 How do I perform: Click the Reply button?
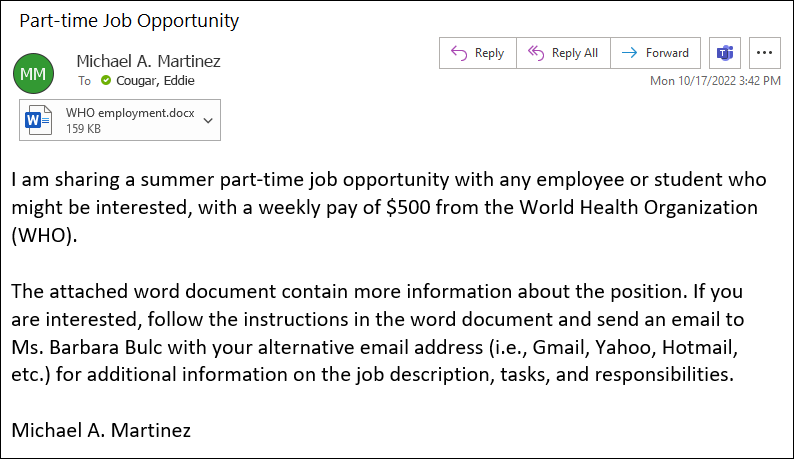tap(478, 53)
